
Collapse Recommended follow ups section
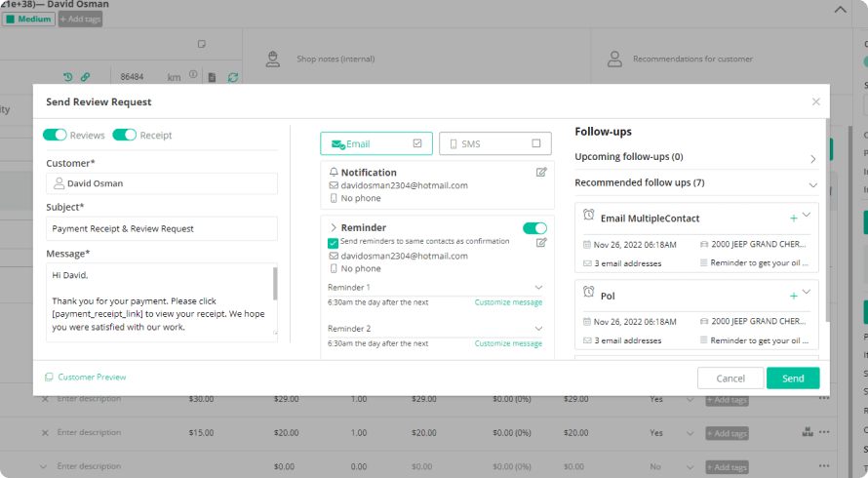point(812,184)
